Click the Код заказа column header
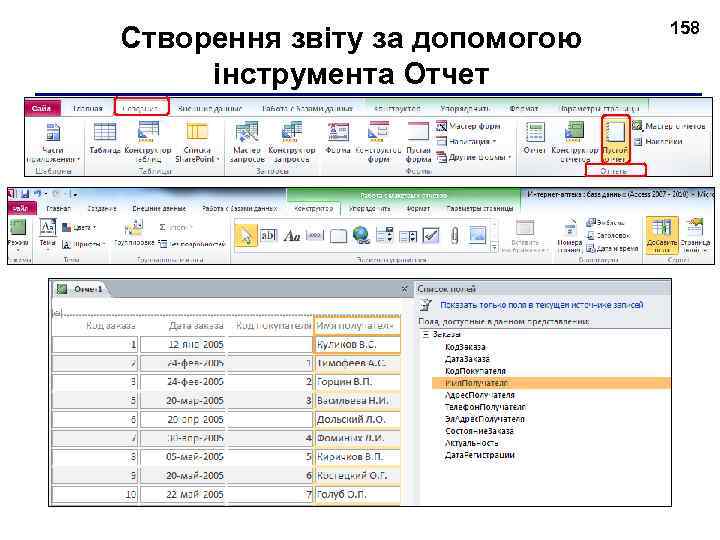The height and width of the screenshot is (540, 720). pos(111,326)
